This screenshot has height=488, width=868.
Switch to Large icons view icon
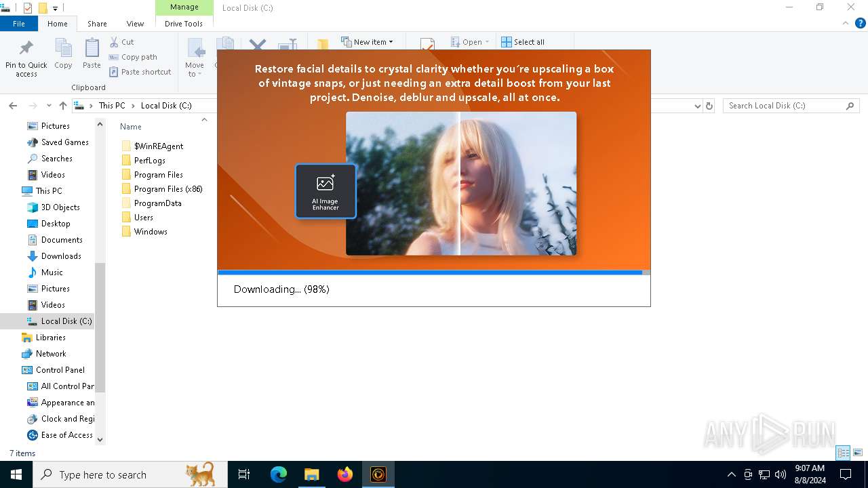point(858,453)
